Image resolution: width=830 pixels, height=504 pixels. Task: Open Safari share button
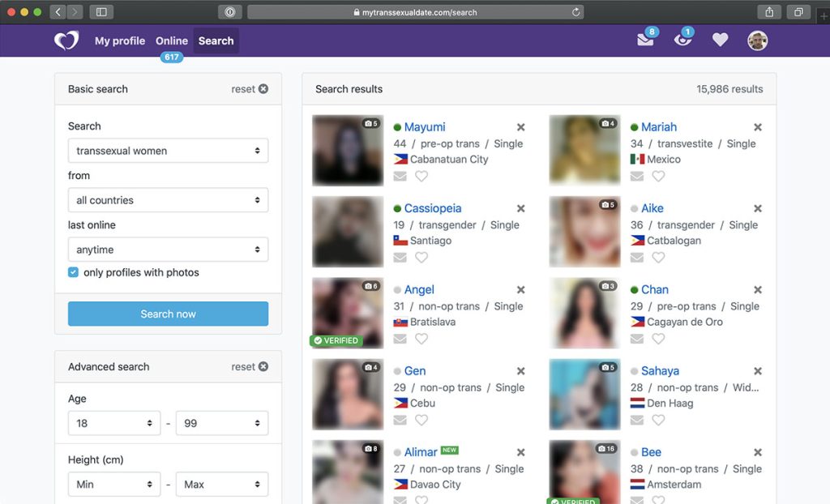(769, 11)
